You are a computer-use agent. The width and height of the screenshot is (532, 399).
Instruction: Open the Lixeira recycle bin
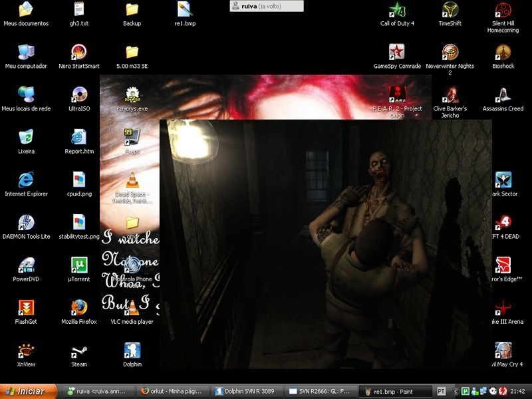[26, 137]
